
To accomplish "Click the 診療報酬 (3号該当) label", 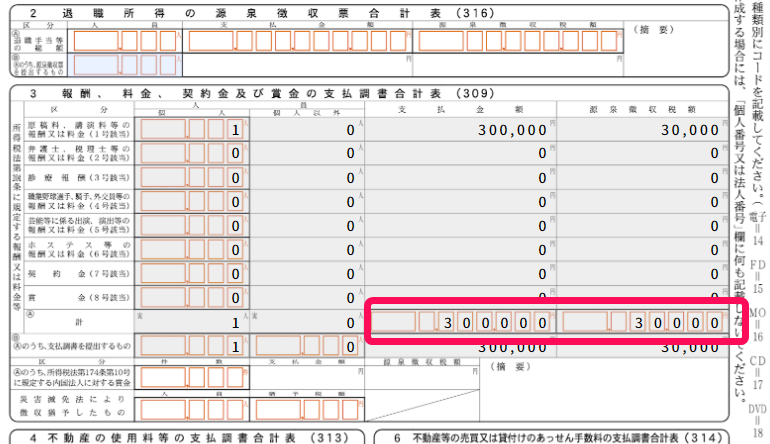I will point(79,177).
